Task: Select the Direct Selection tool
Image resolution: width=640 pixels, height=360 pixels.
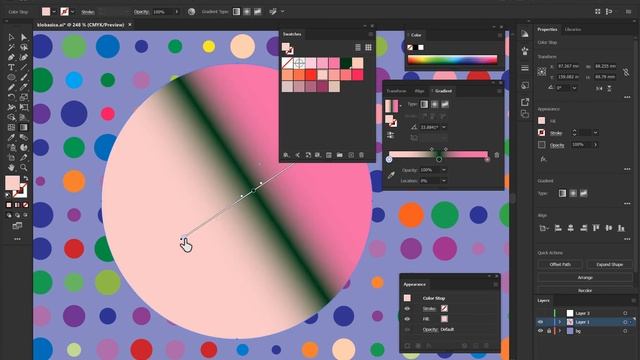Action: coord(24,38)
